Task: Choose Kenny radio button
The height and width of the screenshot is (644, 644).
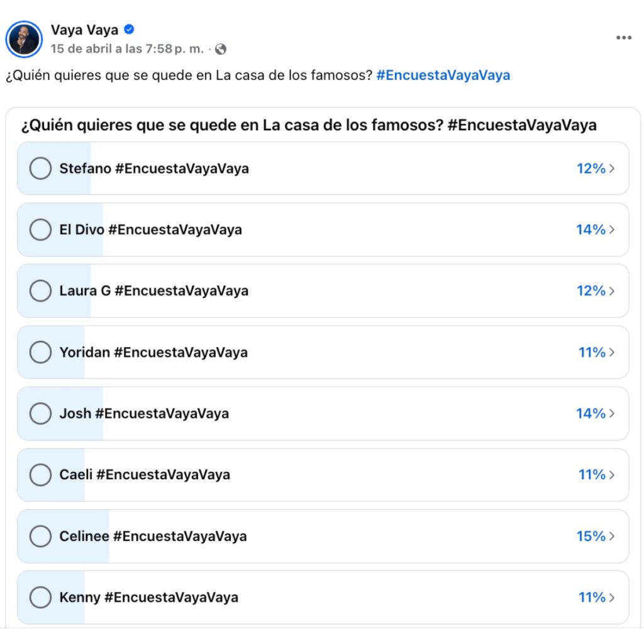Action: (x=40, y=597)
